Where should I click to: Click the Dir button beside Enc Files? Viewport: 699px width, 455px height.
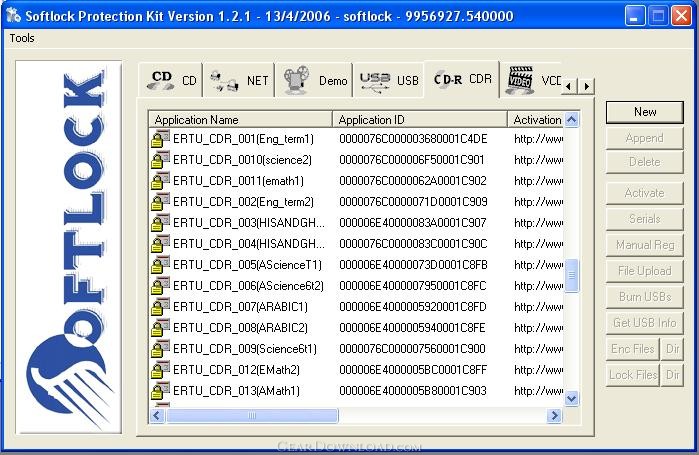click(672, 349)
